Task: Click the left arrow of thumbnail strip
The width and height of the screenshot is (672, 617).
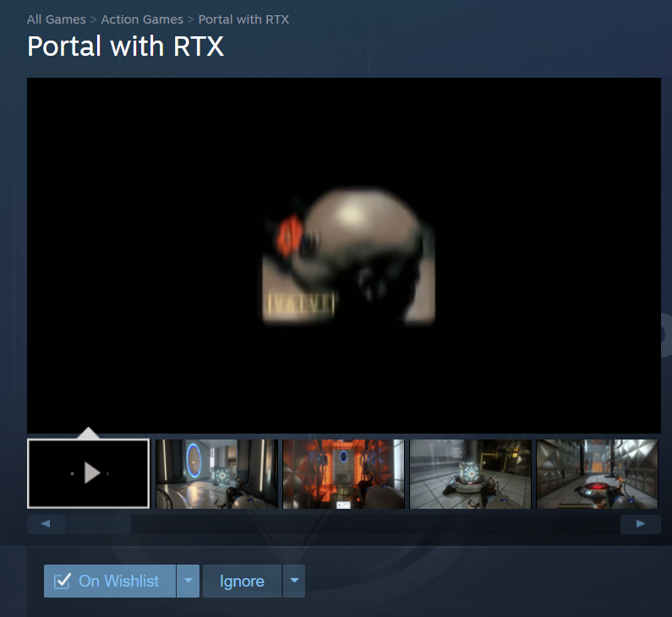Action: pos(46,524)
